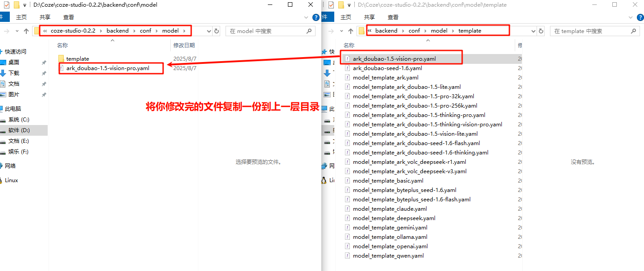Go to conf in model window breadcrumb

click(x=146, y=31)
